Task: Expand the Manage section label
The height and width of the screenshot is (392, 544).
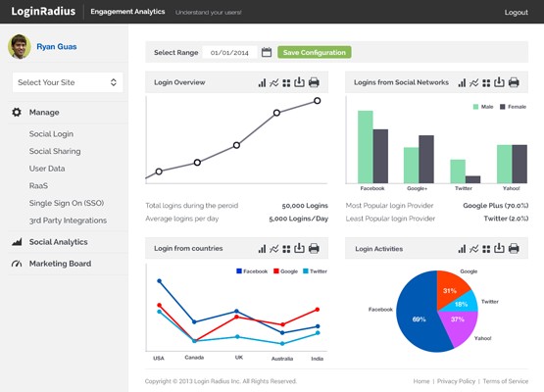Action: [x=44, y=113]
